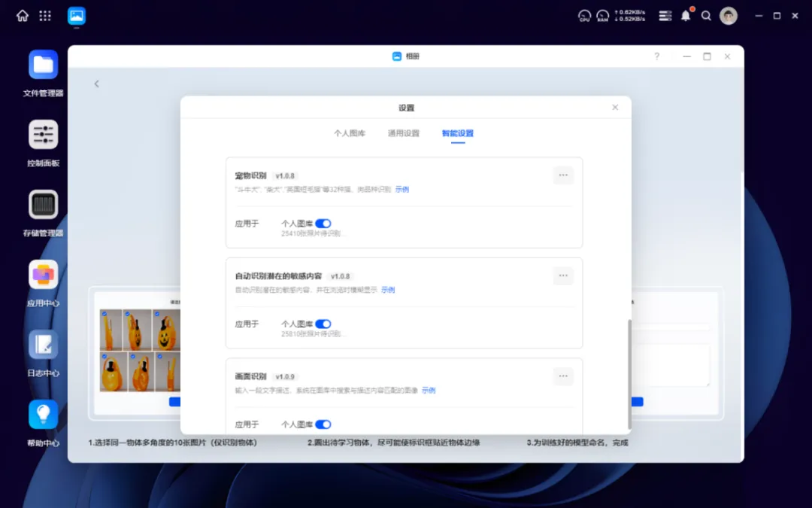Open the notification bell in the top bar
812x508 pixels.
click(x=685, y=15)
